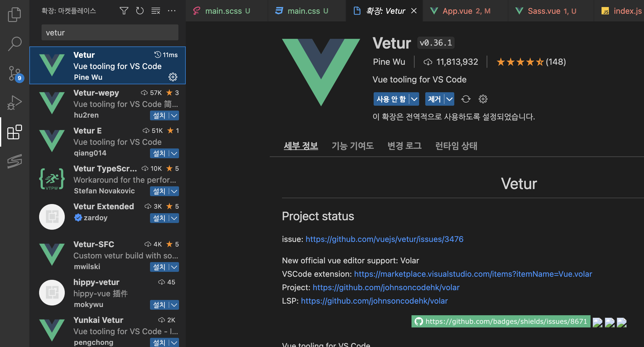Expand the 사용 안 함 dropdown arrow
The width and height of the screenshot is (644, 347).
click(414, 99)
